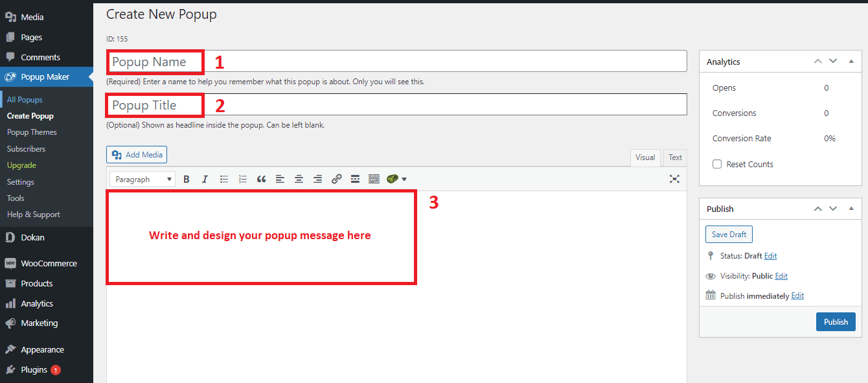
Task: Click the Popup Name input field
Action: pos(396,61)
